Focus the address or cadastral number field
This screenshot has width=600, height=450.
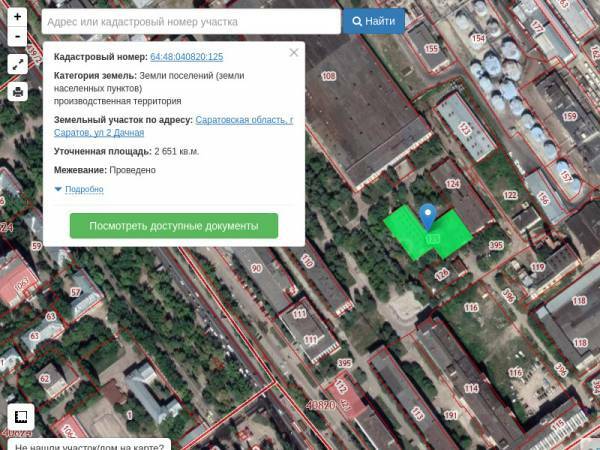(x=190, y=21)
